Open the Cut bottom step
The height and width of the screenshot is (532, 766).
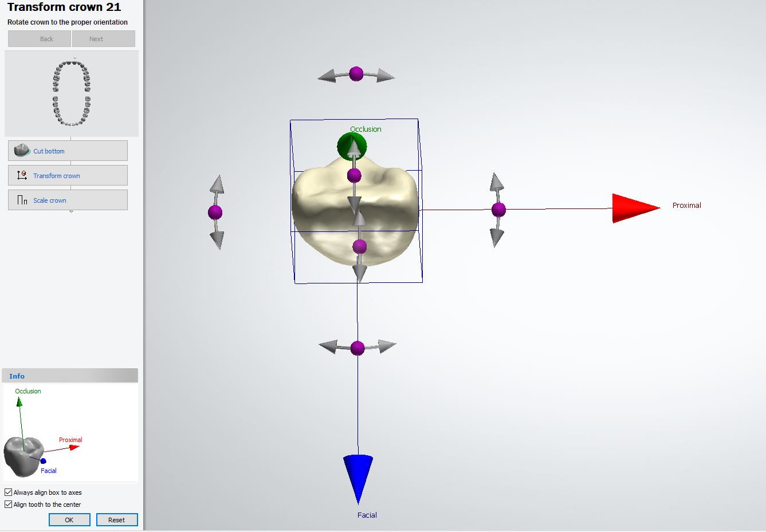[68, 151]
